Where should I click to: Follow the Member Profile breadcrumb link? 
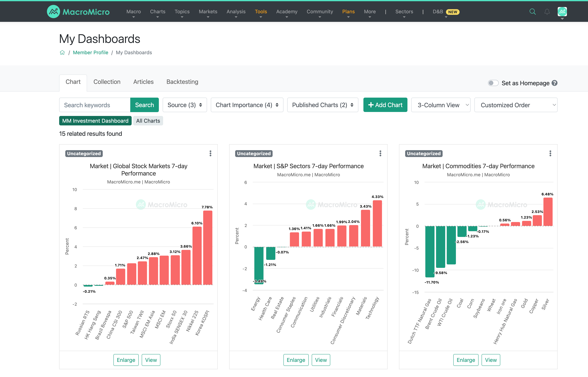point(90,52)
